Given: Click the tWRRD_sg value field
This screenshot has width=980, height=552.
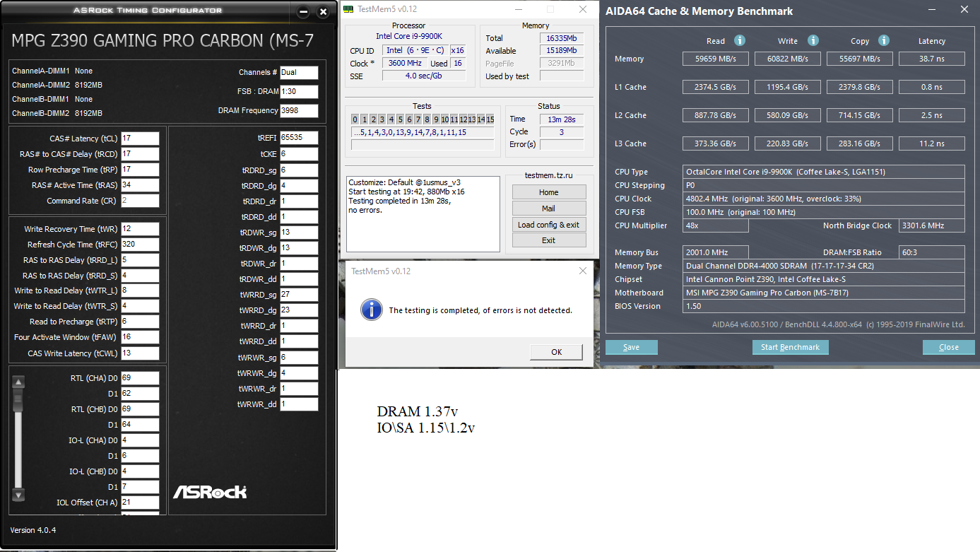Looking at the screenshot, I should 299,294.
